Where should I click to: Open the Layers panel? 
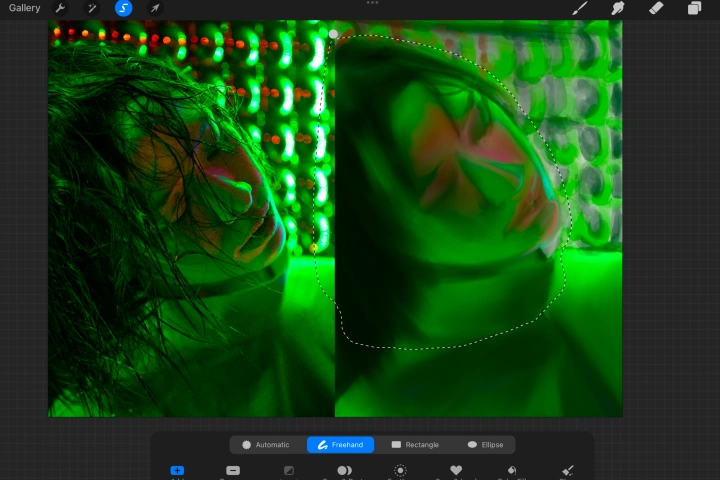pos(694,8)
